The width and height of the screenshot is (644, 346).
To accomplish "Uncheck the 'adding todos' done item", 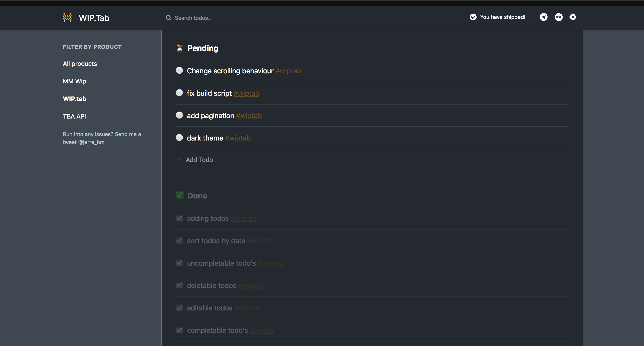I will [x=179, y=218].
